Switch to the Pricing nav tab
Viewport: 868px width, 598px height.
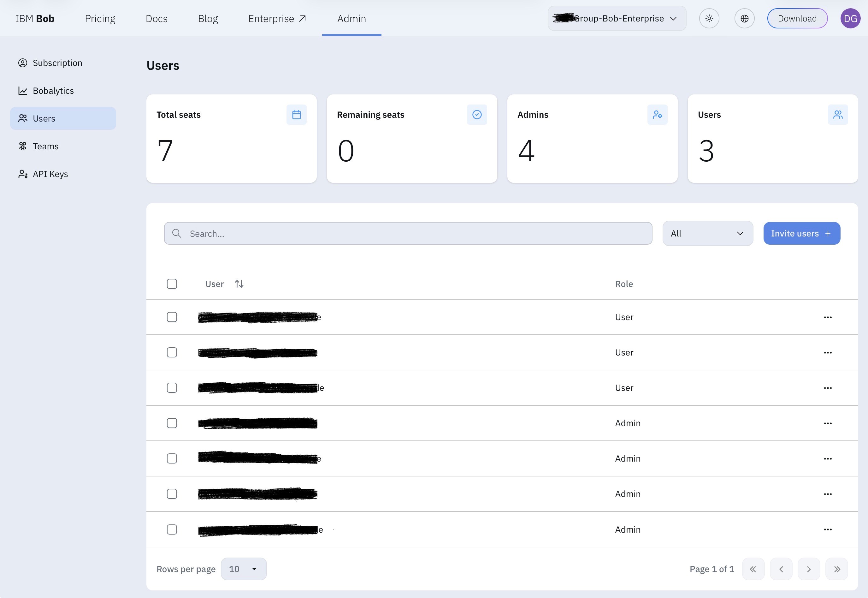(x=100, y=18)
